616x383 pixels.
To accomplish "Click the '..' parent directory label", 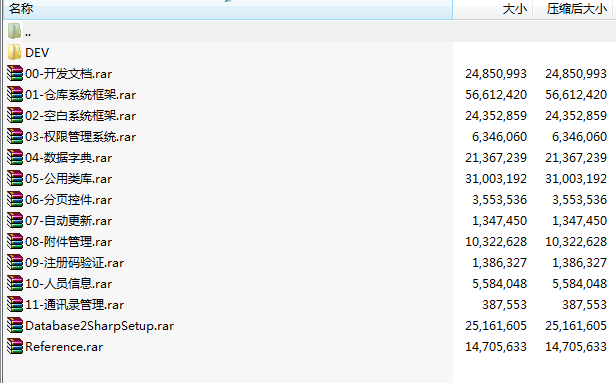I will (28, 35).
